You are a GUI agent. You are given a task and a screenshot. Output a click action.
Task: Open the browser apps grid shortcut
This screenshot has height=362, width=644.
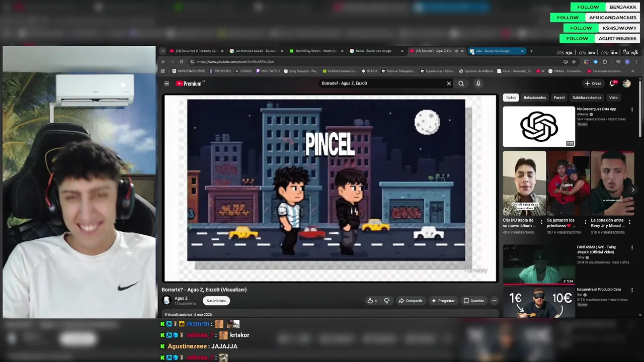coord(163,71)
